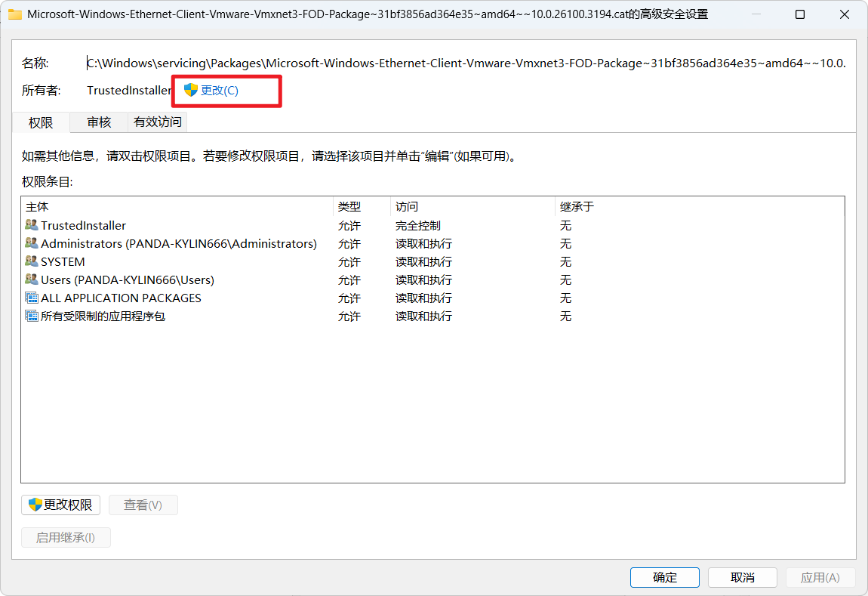Switch to the 审核 tab

click(x=99, y=122)
